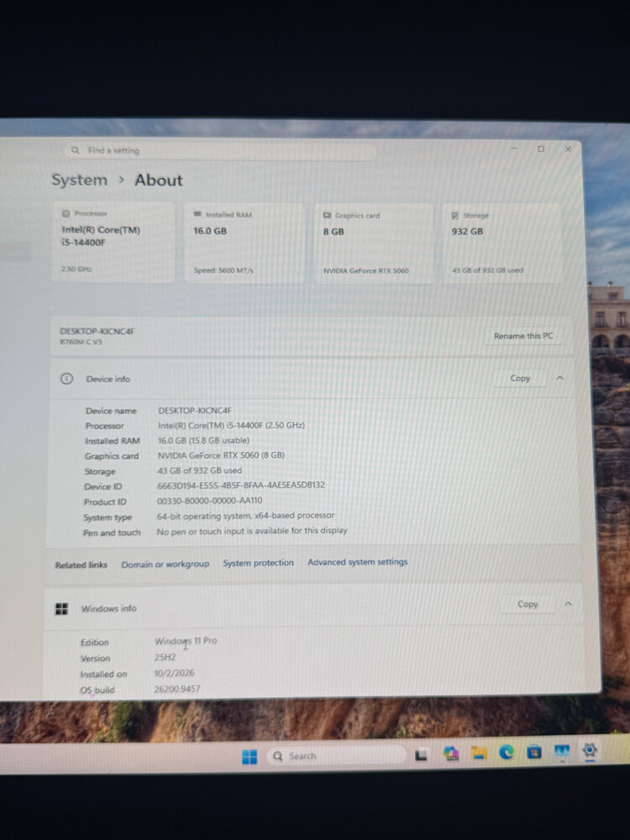Click the OS build value 26200.9457
This screenshot has height=840, width=630.
pos(176,689)
